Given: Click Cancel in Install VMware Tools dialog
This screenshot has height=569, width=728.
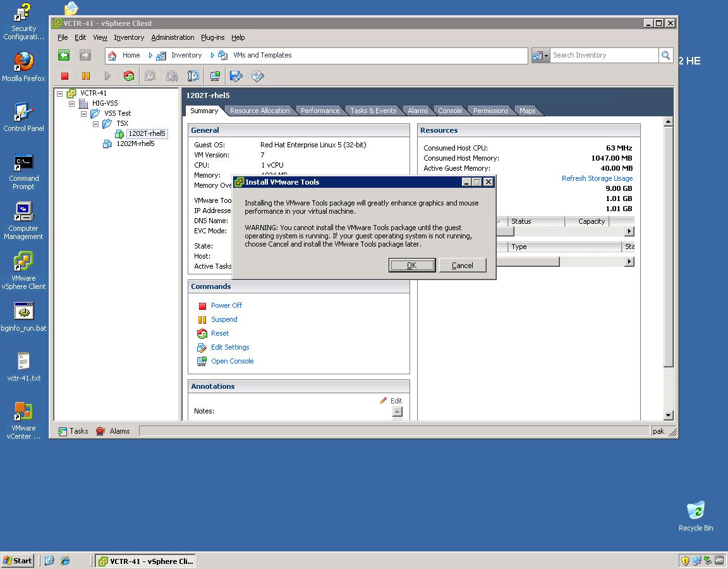Looking at the screenshot, I should [463, 266].
